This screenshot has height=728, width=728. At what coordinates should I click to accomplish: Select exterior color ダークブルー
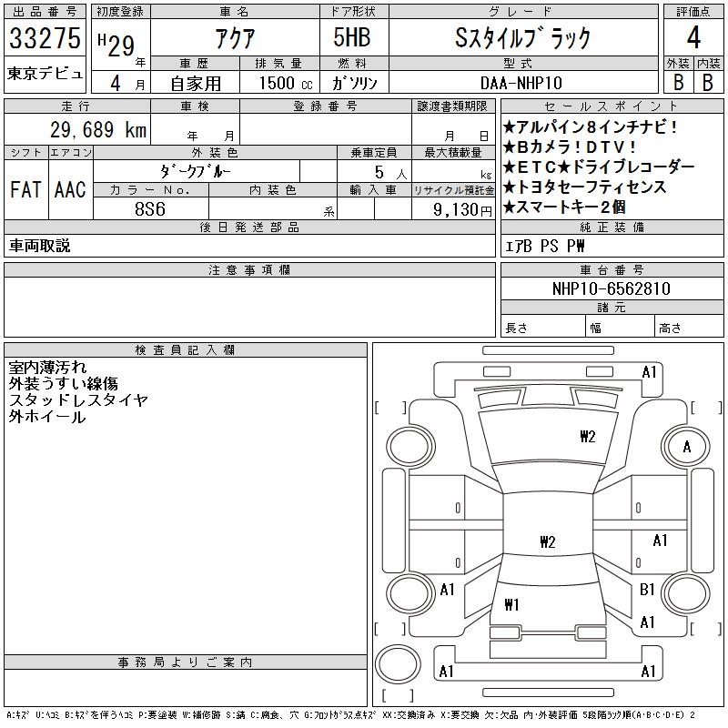(196, 172)
